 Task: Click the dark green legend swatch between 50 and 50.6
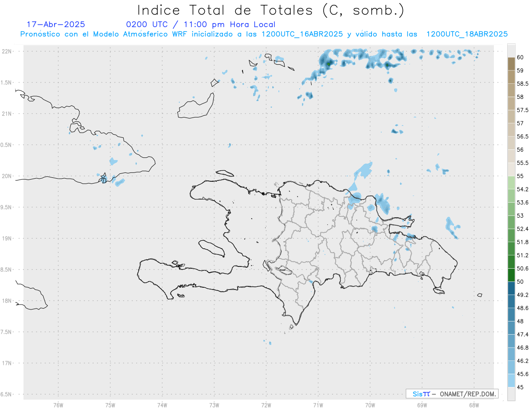(511, 275)
